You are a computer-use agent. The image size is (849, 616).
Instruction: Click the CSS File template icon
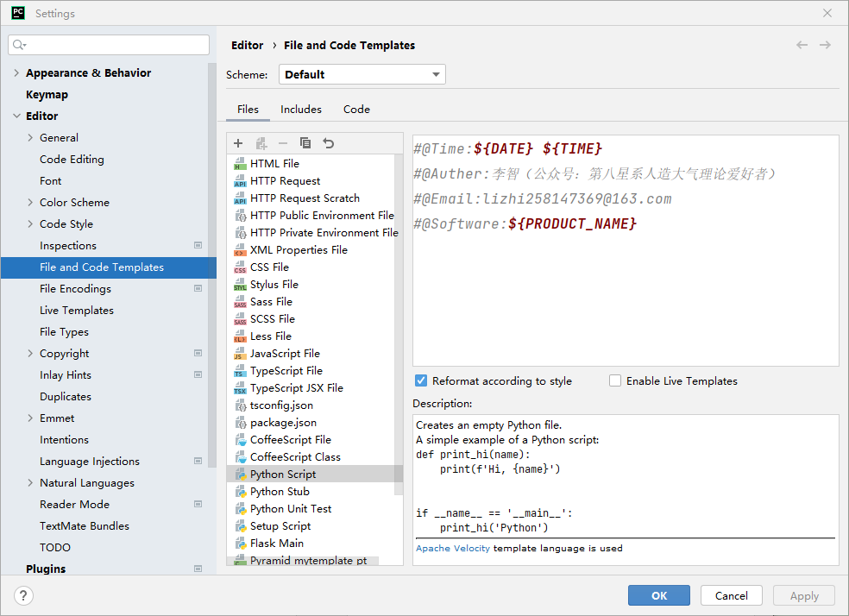pyautogui.click(x=240, y=267)
